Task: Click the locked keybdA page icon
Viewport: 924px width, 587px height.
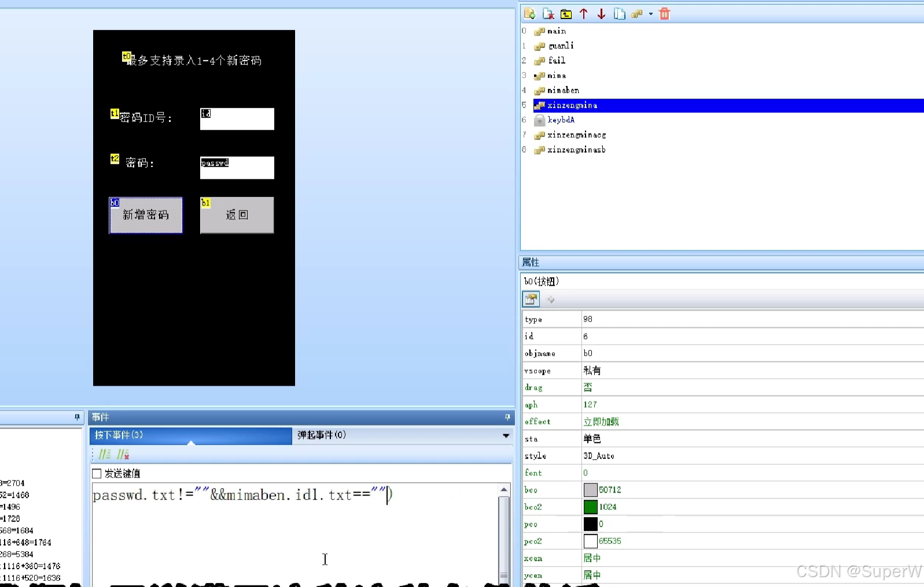Action: click(539, 120)
